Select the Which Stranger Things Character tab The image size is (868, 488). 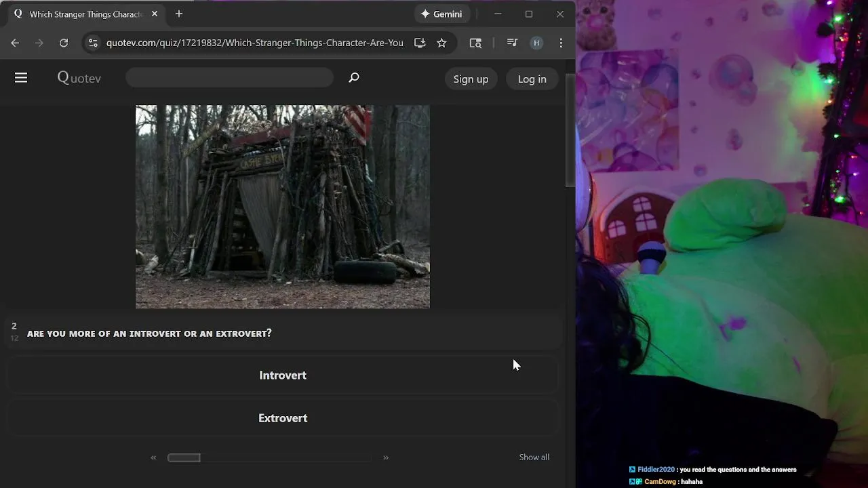click(x=85, y=14)
